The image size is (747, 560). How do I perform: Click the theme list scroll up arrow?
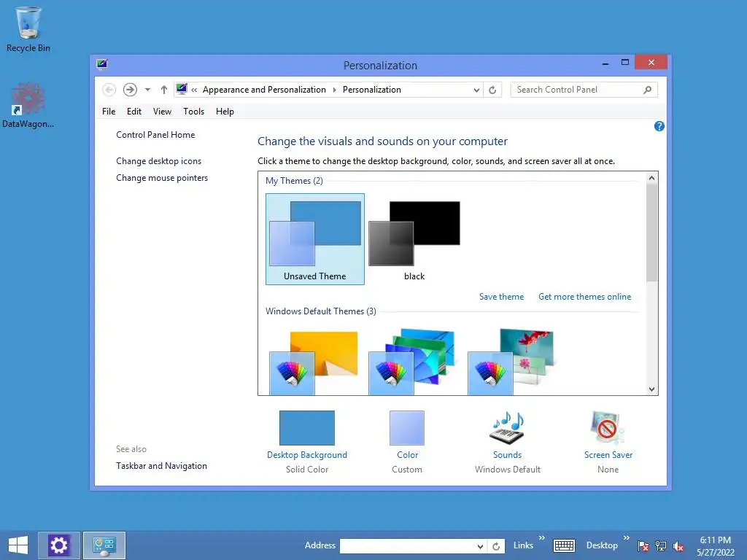pos(652,178)
